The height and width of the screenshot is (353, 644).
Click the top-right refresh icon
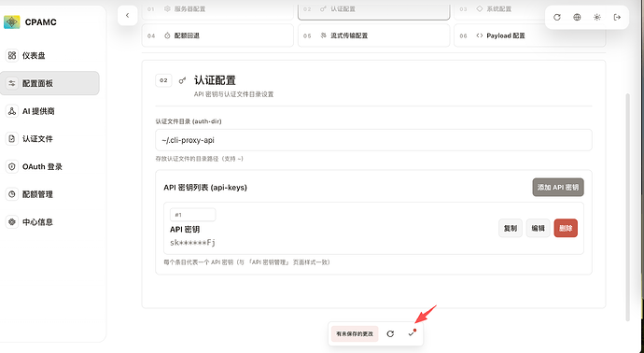(557, 17)
